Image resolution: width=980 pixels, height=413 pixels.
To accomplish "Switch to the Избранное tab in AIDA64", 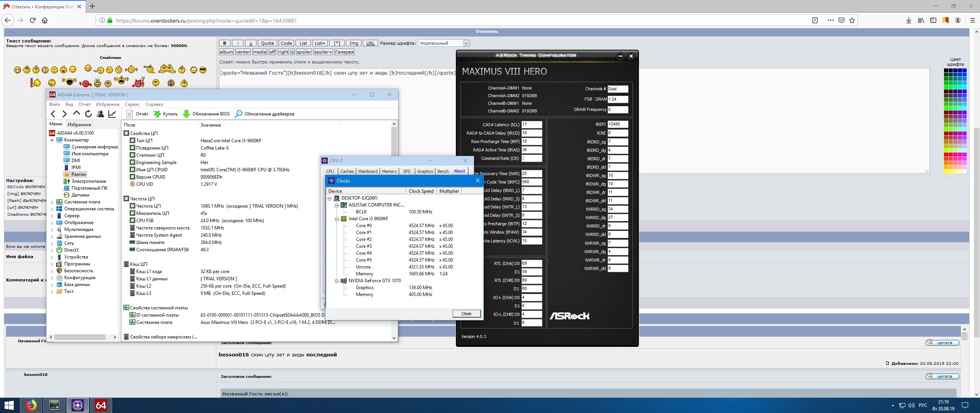I will [x=79, y=124].
